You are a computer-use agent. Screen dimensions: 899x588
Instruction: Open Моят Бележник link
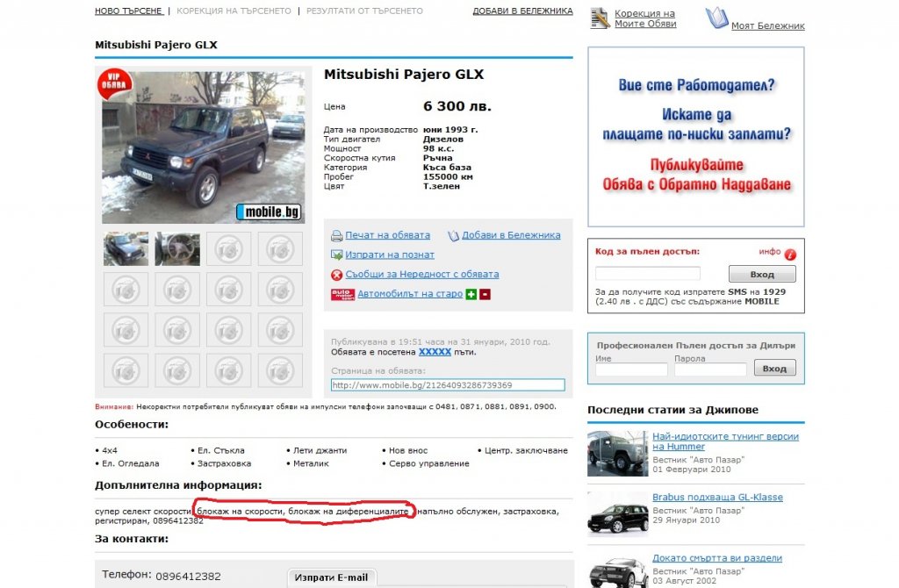click(x=767, y=25)
